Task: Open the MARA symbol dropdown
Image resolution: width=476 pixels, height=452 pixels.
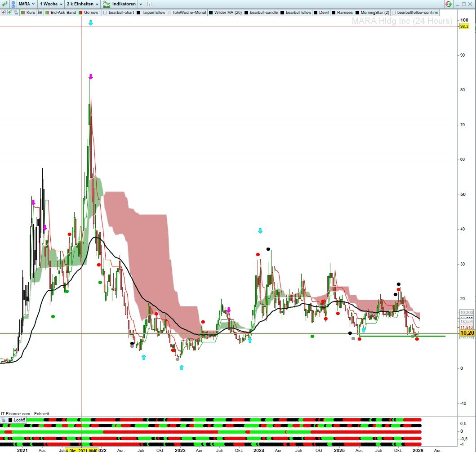Action: click(27, 4)
